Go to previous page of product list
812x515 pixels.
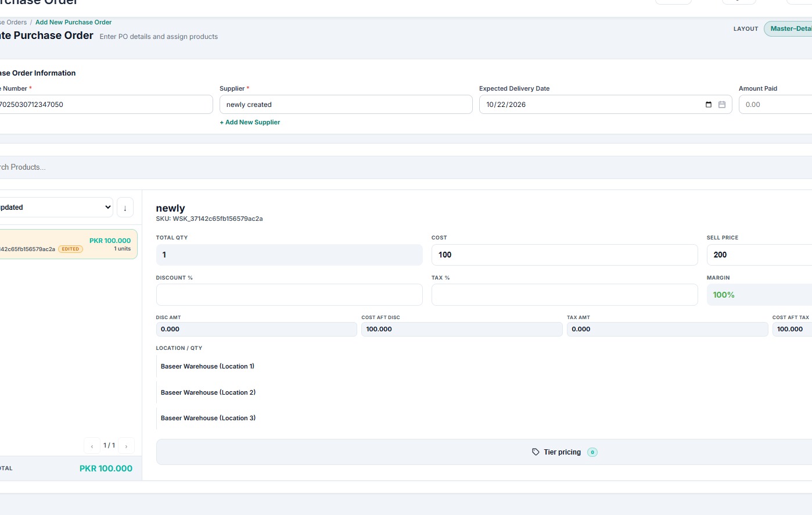click(92, 446)
